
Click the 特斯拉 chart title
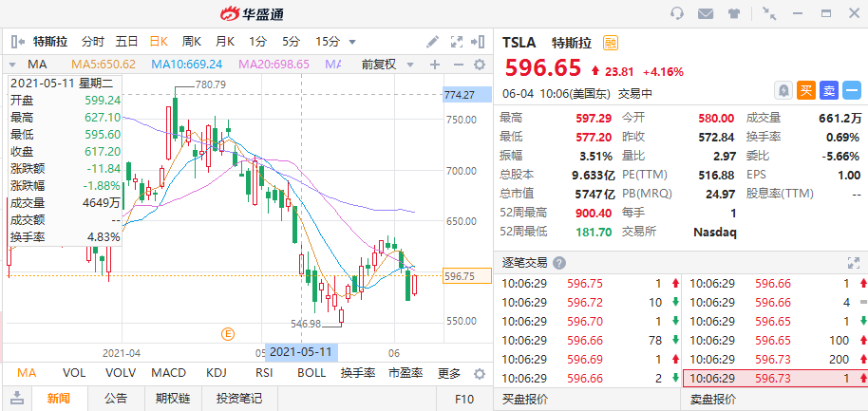(x=50, y=42)
